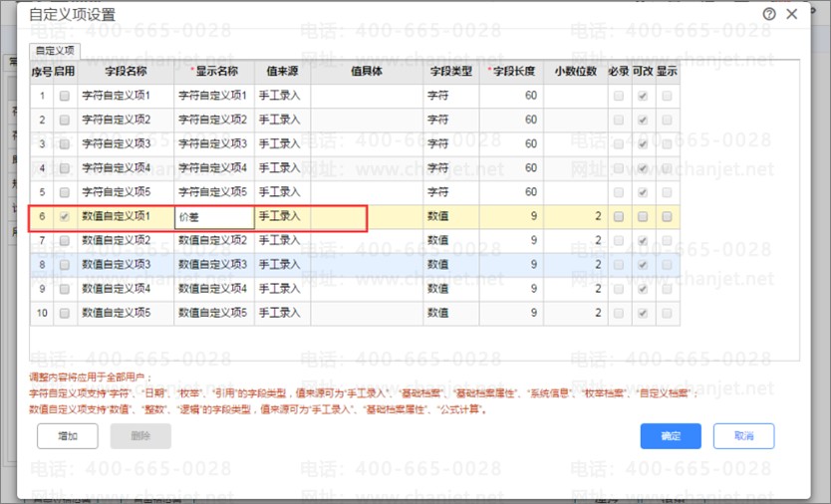This screenshot has height=504, width=831.
Task: Click the help question mark icon
Action: coord(769,14)
